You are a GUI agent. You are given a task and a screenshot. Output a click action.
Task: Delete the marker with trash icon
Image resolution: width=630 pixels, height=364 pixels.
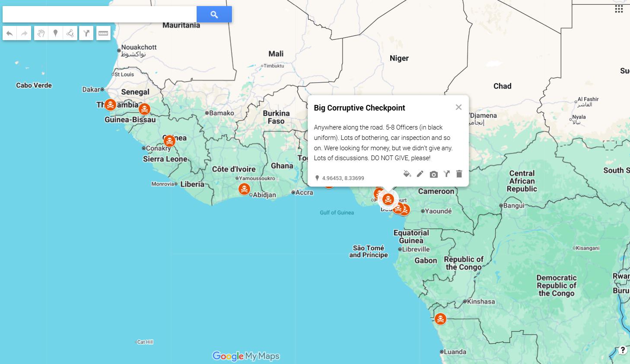click(459, 174)
